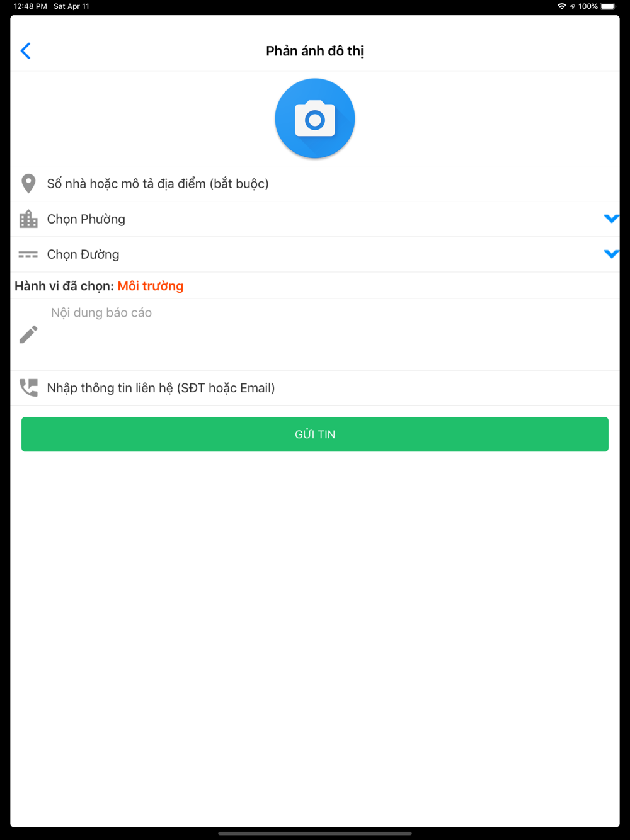Tap the blue back arrow
Viewport: 630px width, 840px height.
(26, 51)
